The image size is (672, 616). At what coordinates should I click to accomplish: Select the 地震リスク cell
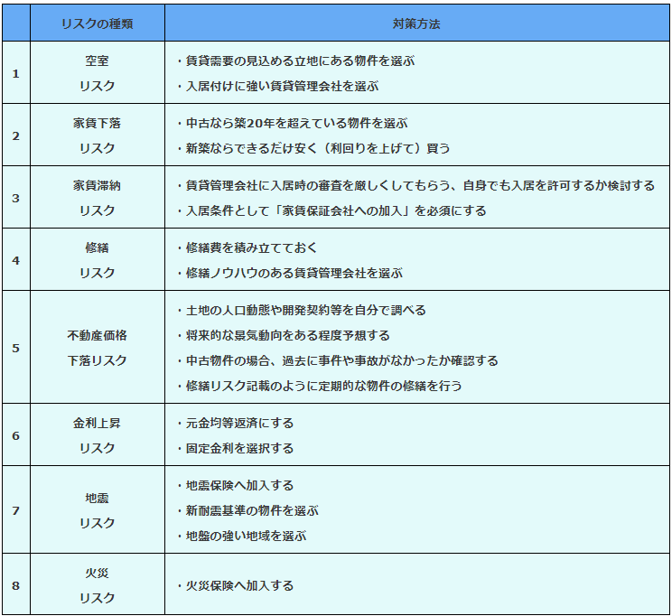coord(98,510)
